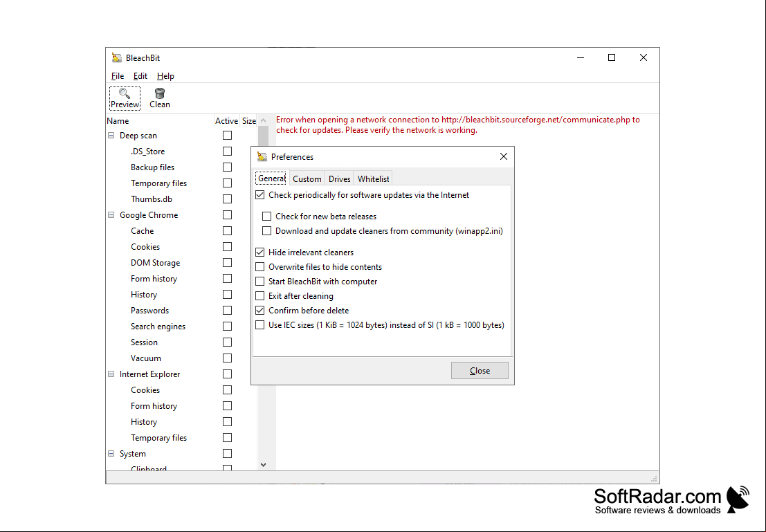Select Form history under Internet Explorer
The image size is (766, 532).
(154, 406)
